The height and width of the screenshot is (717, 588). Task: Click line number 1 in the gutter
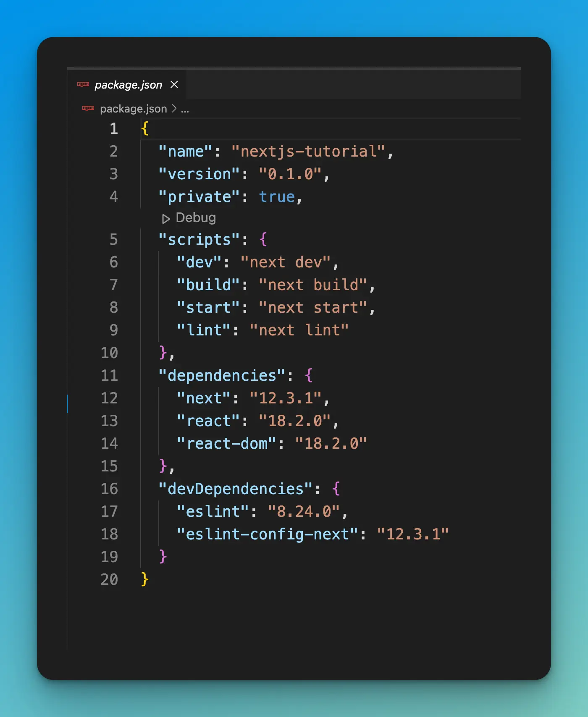click(114, 128)
